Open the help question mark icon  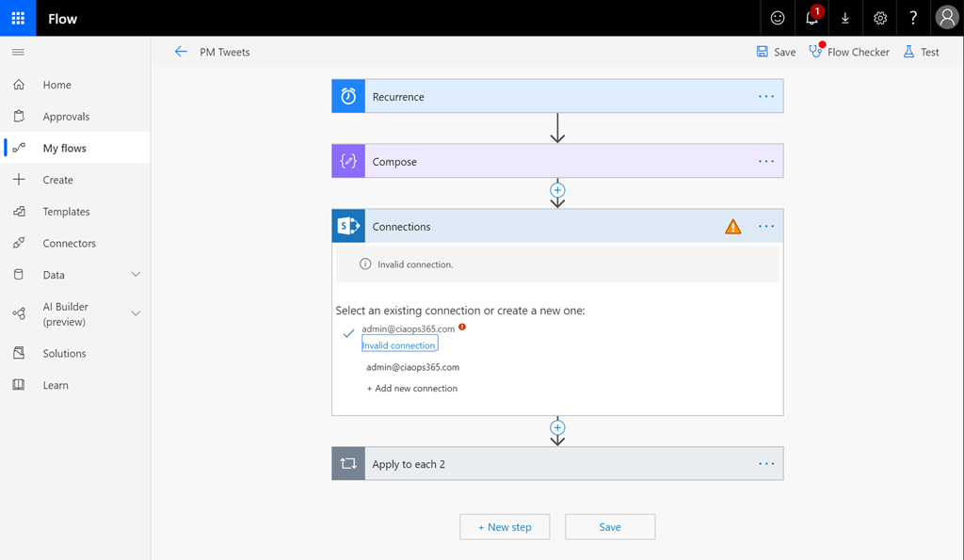pos(913,18)
